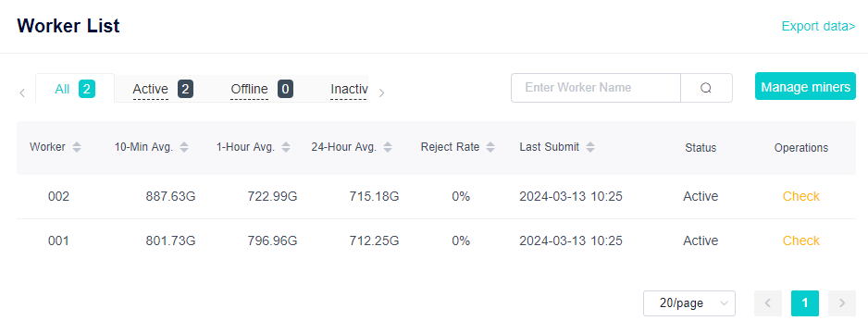Click the search magnifier icon
The height and width of the screenshot is (333, 868).
pyautogui.click(x=706, y=88)
